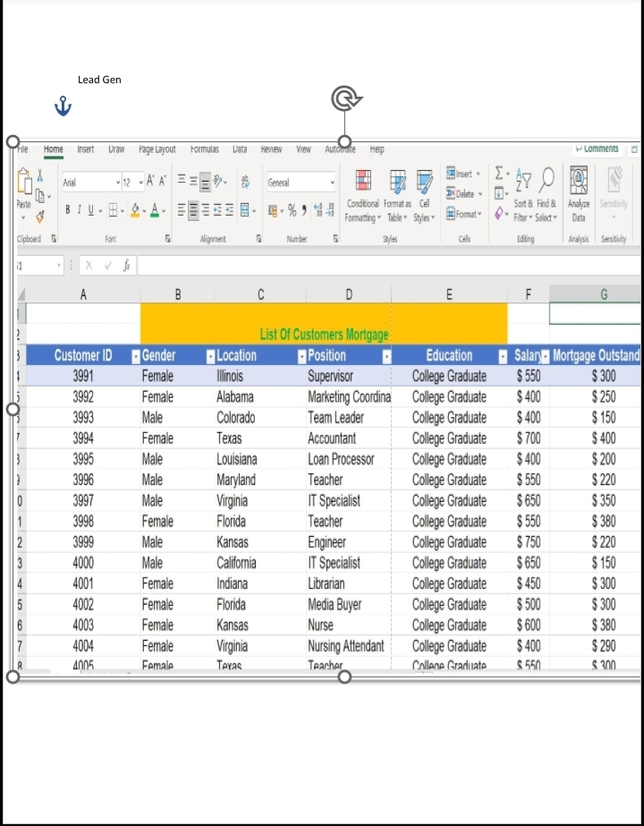Open Sort & Filter
644x826 pixels.
[x=523, y=195]
